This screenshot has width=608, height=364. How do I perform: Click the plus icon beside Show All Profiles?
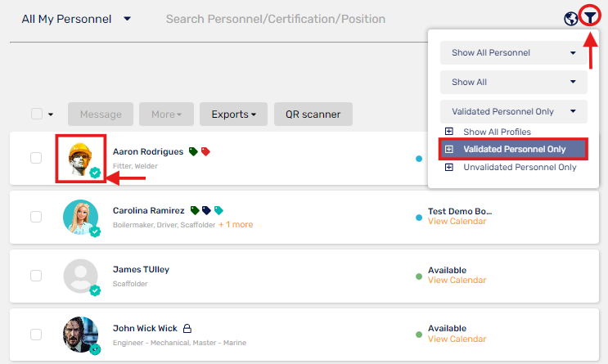coord(449,132)
